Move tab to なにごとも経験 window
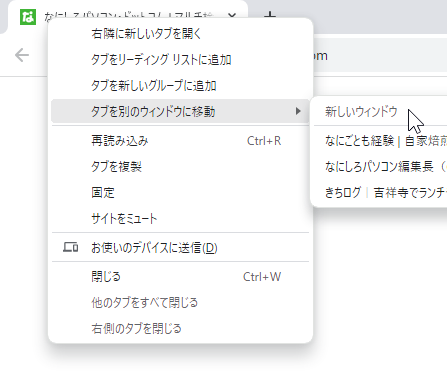Screen dimensions: 447x376 point(380,141)
